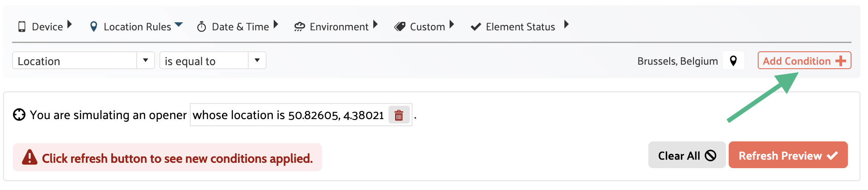This screenshot has height=190, width=868.
Task: Open the Custom conditions tab
Action: click(427, 27)
